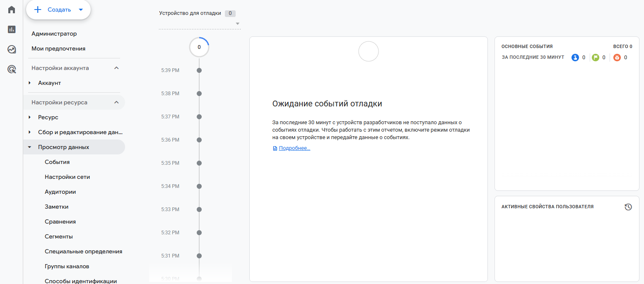Collapse the Просмотр данных item
Viewport: 644px width, 284px height.
29,147
